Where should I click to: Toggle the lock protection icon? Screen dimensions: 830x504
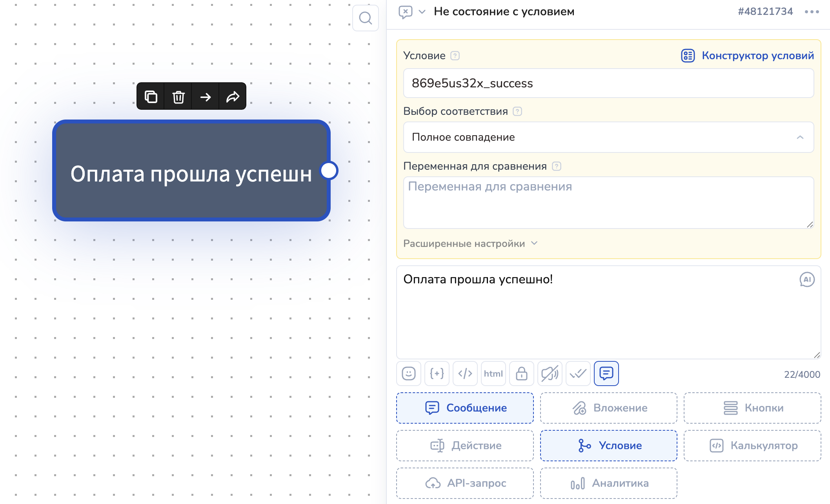521,373
